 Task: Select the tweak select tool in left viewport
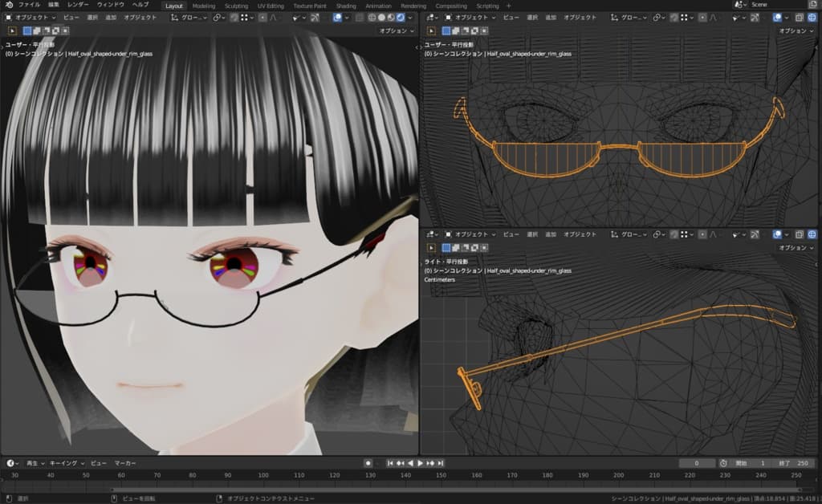pos(12,30)
